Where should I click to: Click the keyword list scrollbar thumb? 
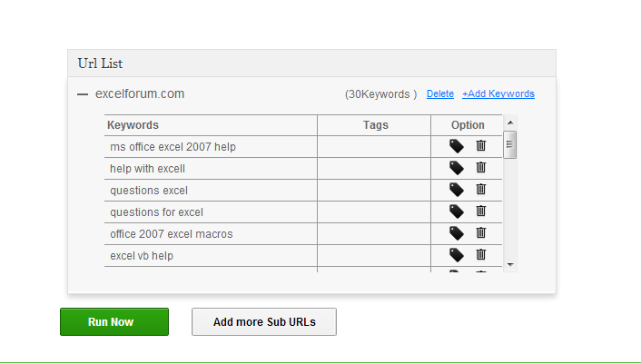509,144
